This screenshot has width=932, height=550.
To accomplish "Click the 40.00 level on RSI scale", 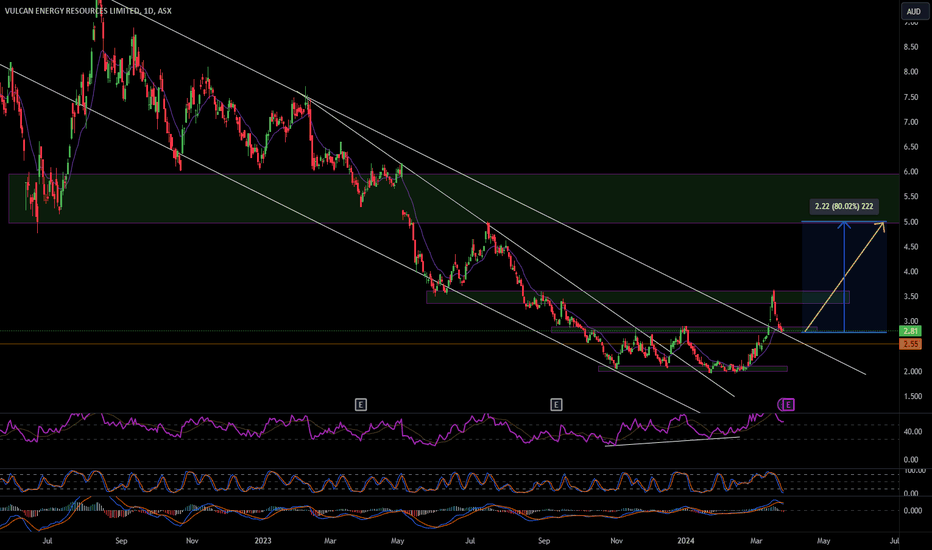I will click(x=912, y=432).
